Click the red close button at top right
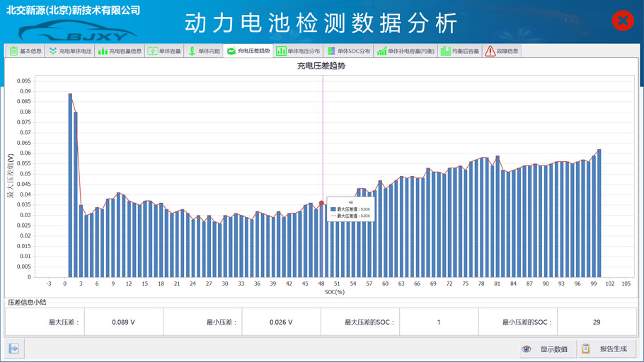The image size is (644, 362). coord(622,21)
